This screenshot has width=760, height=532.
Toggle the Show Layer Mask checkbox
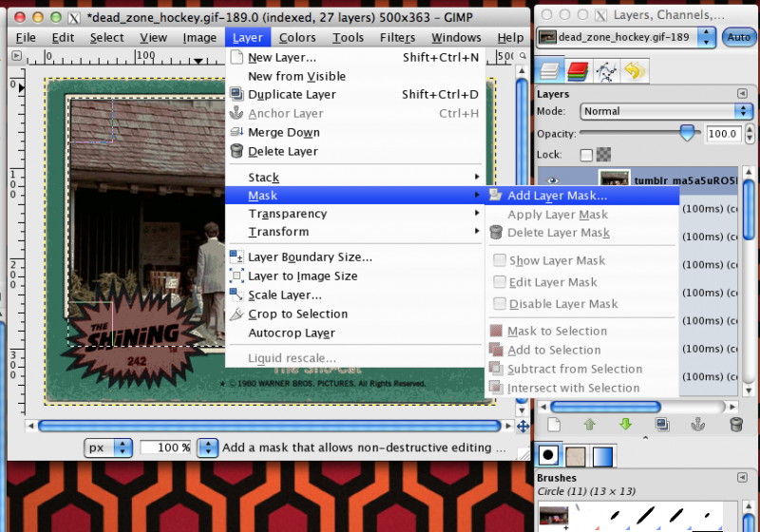(x=500, y=260)
